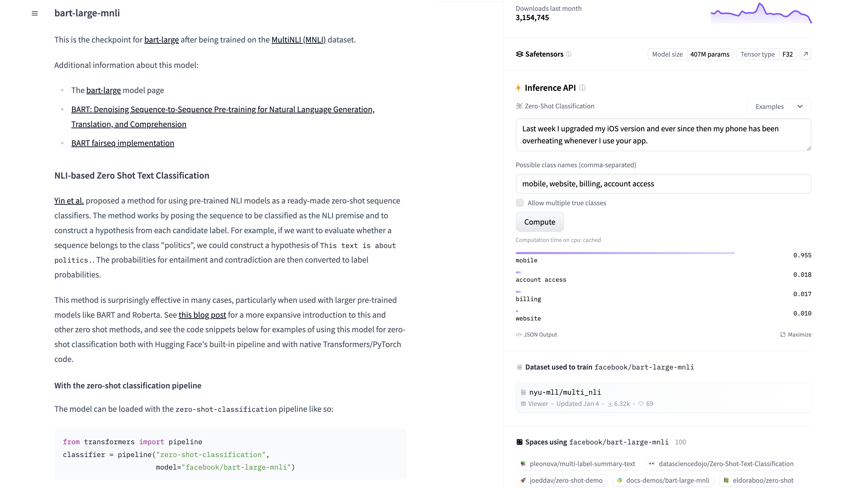Image resolution: width=868 pixels, height=489 pixels.
Task: Click the mobile score progress bar
Action: coord(625,253)
